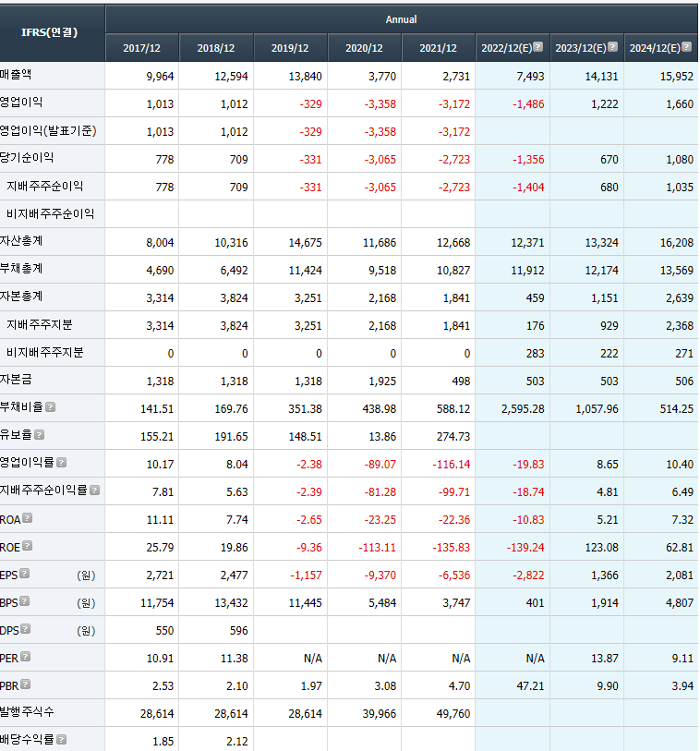
Task: Click the help icon next to BPS
Action: click(x=24, y=601)
